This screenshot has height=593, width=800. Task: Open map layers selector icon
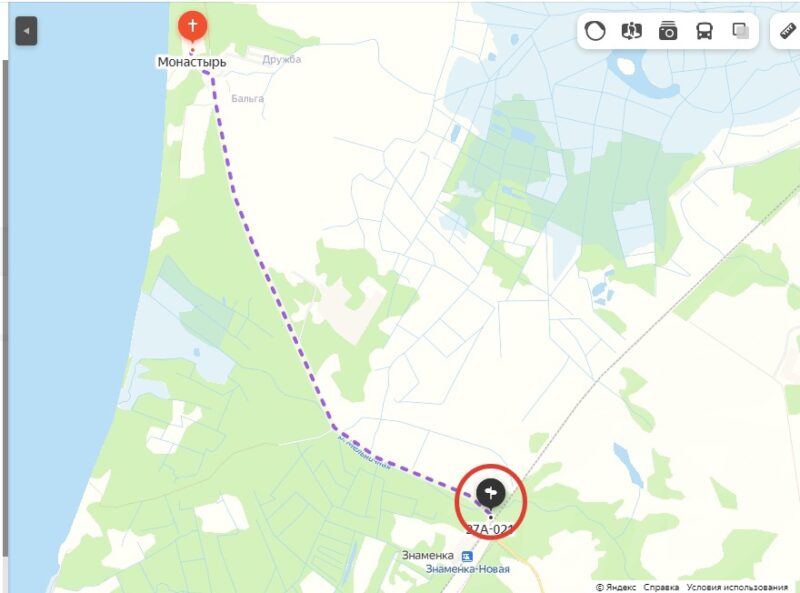tap(740, 31)
